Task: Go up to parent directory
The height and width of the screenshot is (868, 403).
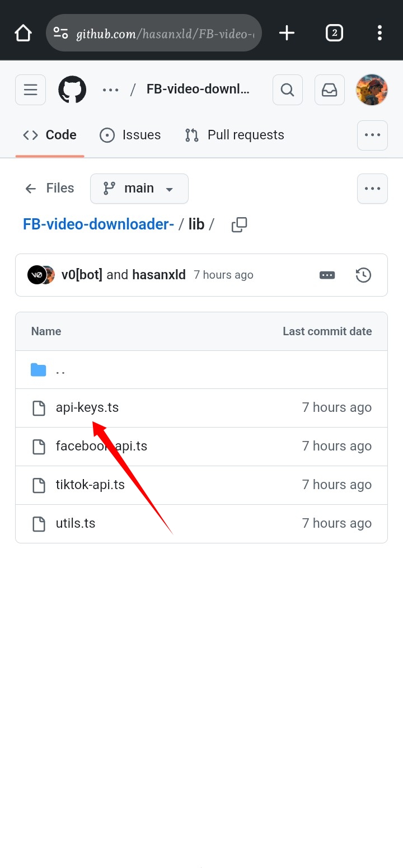Action: pos(60,370)
